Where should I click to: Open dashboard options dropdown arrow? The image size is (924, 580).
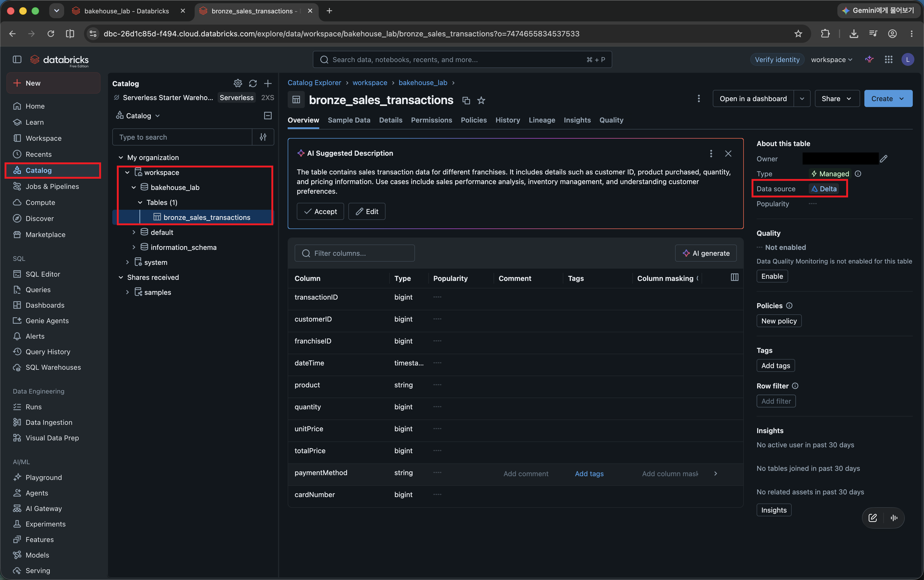(x=802, y=99)
